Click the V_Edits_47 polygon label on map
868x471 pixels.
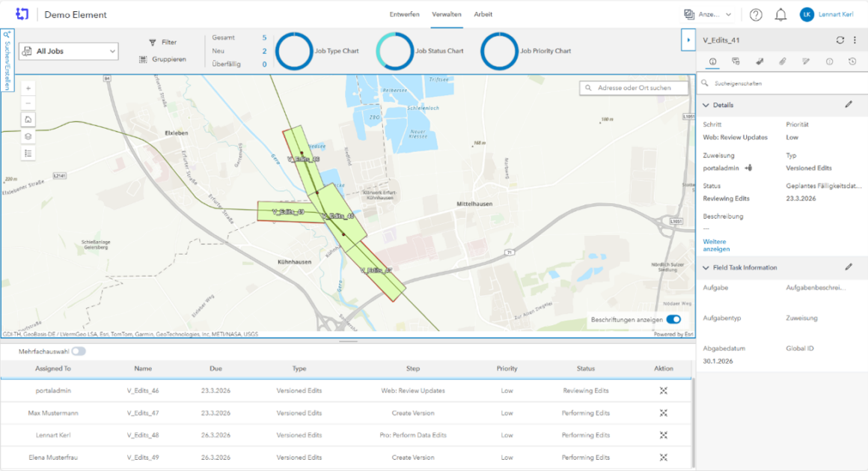tap(376, 270)
